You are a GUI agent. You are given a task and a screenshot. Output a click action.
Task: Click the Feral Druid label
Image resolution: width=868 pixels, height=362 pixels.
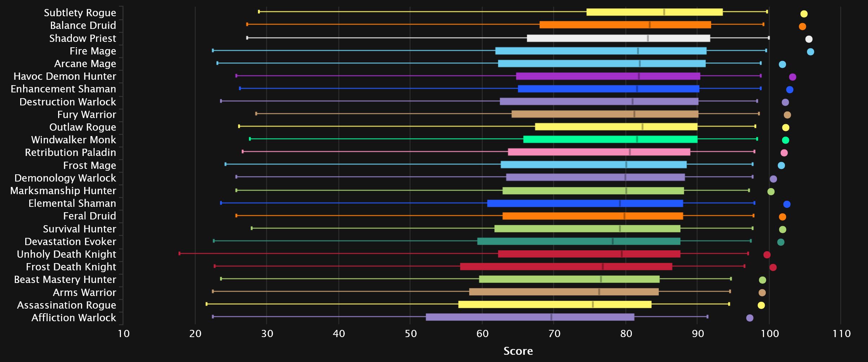coord(90,216)
